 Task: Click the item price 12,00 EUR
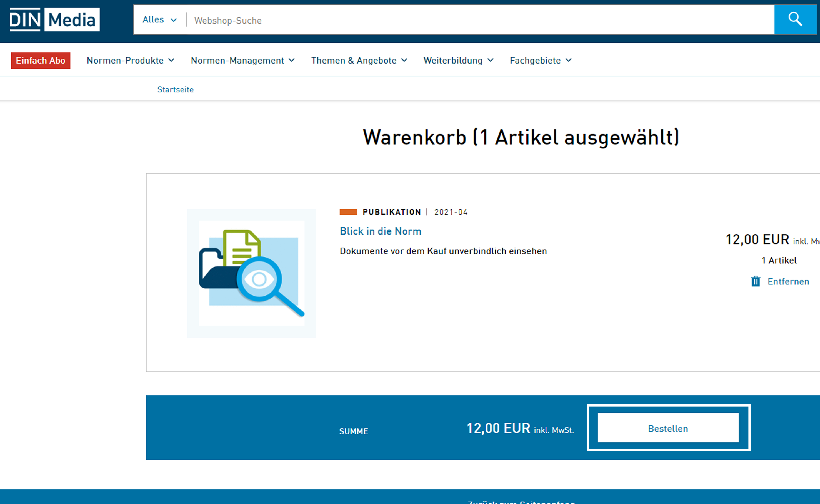point(757,239)
